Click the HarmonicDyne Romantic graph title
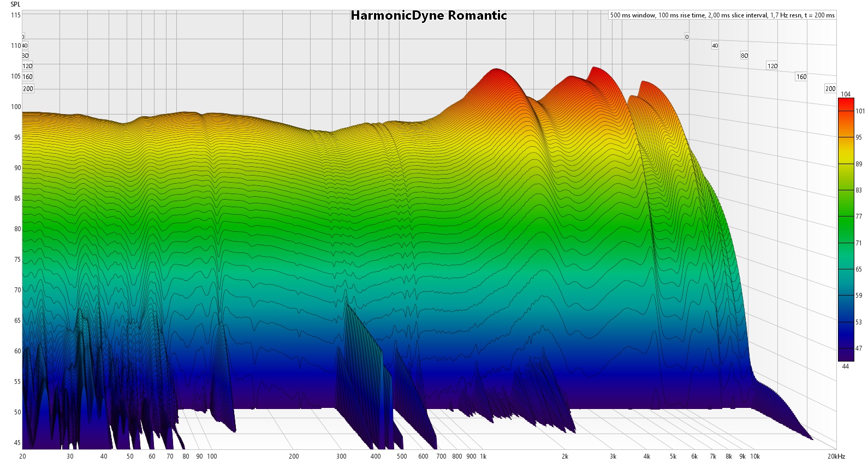868x463 pixels. 429,15
